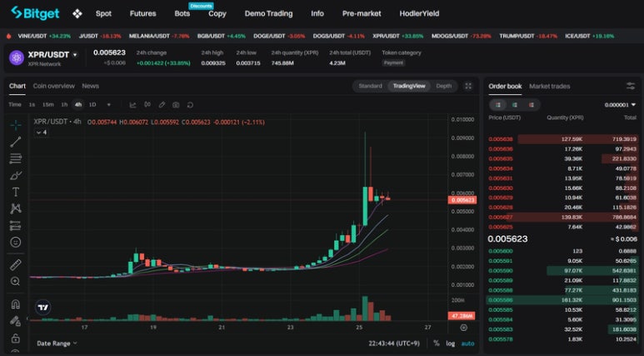Select the brush drawing tool
This screenshot has height=356, width=644.
pos(16,176)
